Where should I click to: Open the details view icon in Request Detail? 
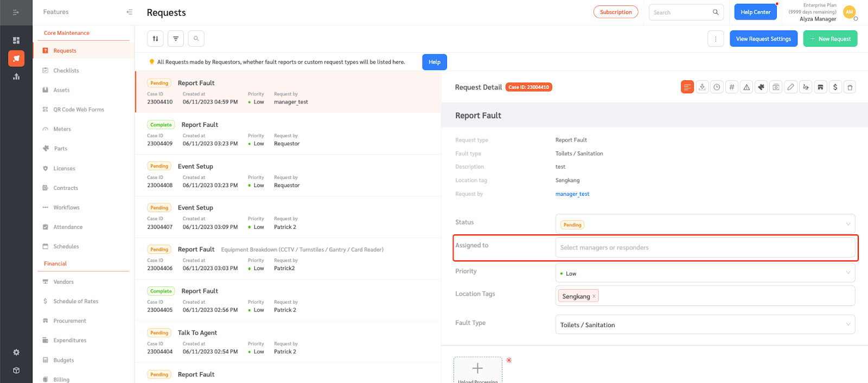(687, 87)
